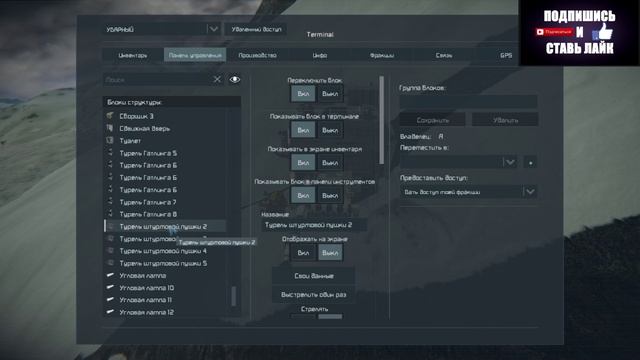Click the lamp icon of Угловая лампа 10

[110, 287]
